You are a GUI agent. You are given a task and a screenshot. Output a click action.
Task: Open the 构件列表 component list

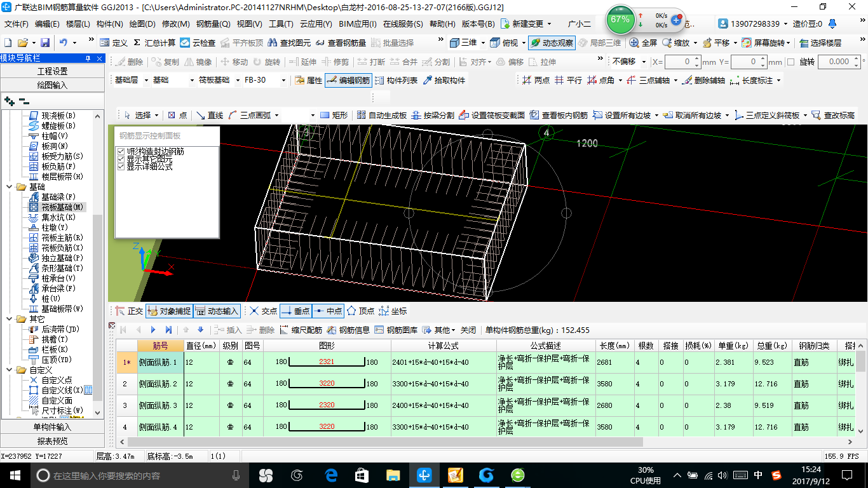coord(396,80)
